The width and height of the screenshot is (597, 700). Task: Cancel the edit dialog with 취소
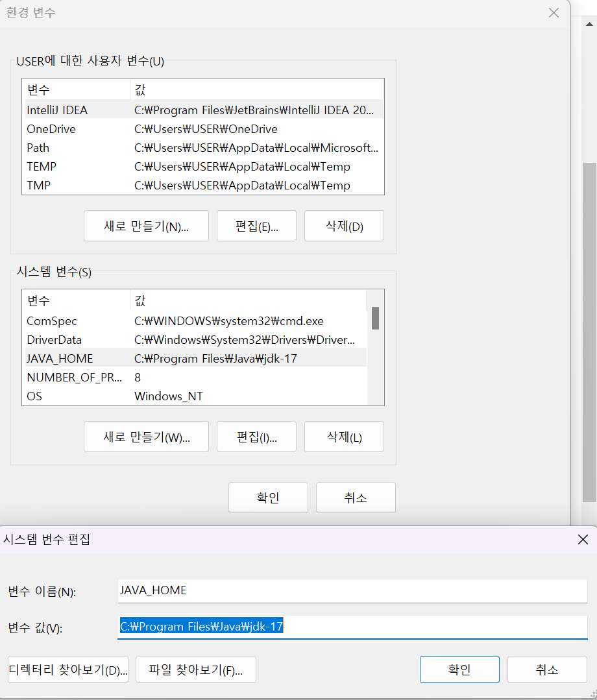[547, 670]
